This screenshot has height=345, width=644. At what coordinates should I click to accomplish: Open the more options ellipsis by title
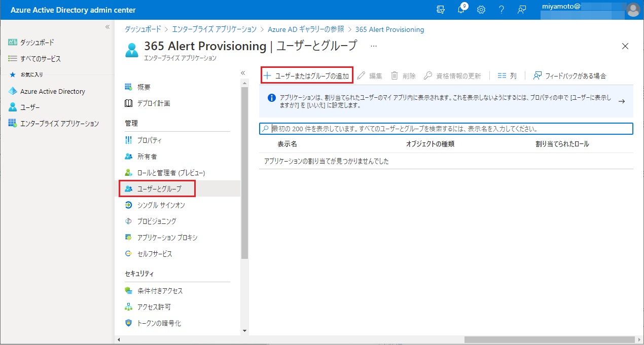coord(374,46)
